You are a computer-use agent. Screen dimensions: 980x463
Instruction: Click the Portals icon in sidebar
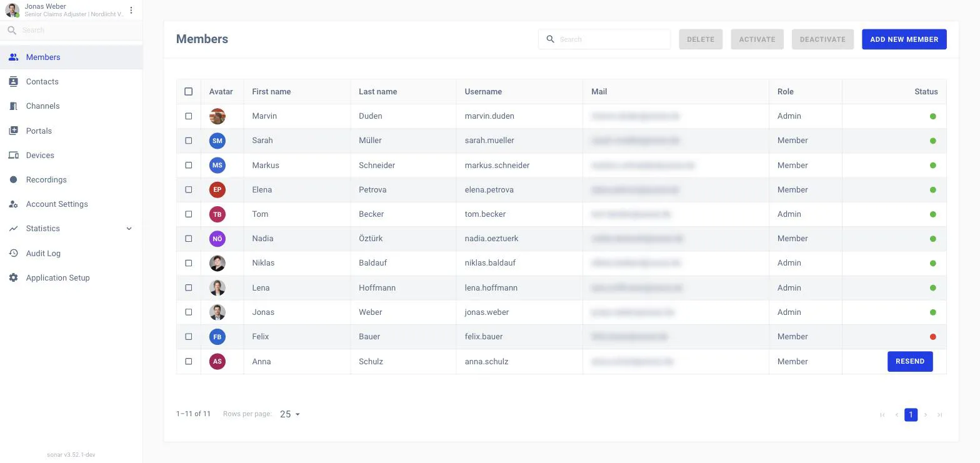click(x=13, y=131)
